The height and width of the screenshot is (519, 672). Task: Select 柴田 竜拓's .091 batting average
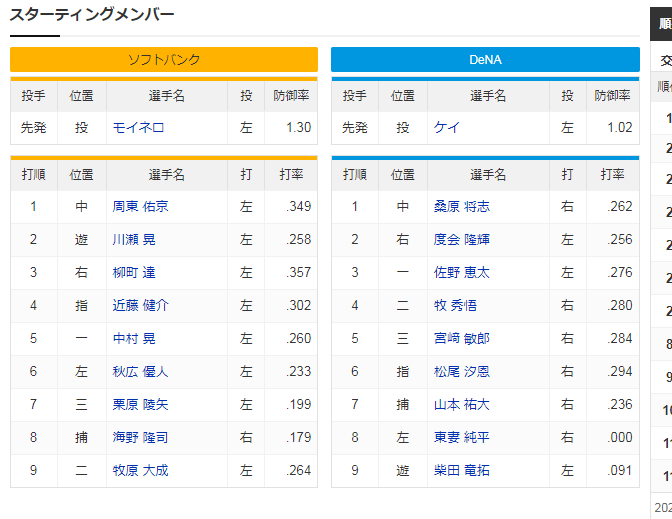tap(620, 471)
